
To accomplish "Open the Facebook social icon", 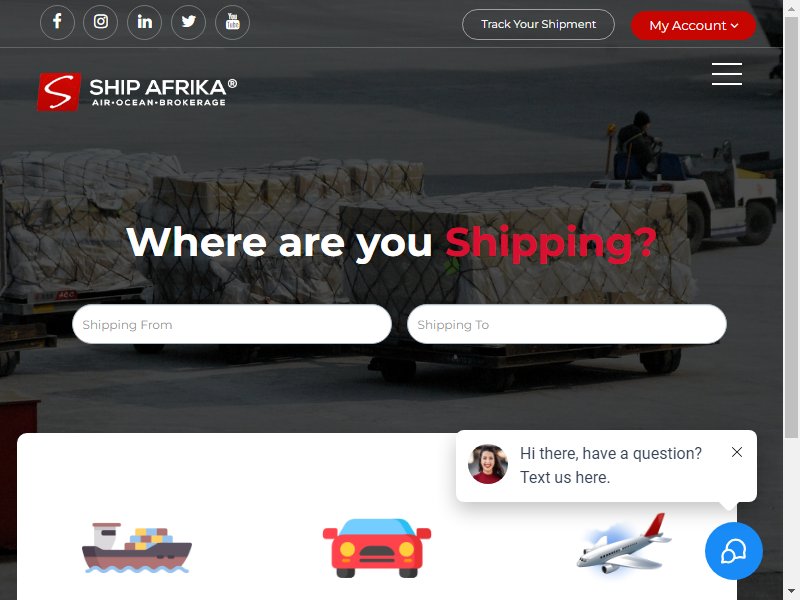I will [x=57, y=22].
